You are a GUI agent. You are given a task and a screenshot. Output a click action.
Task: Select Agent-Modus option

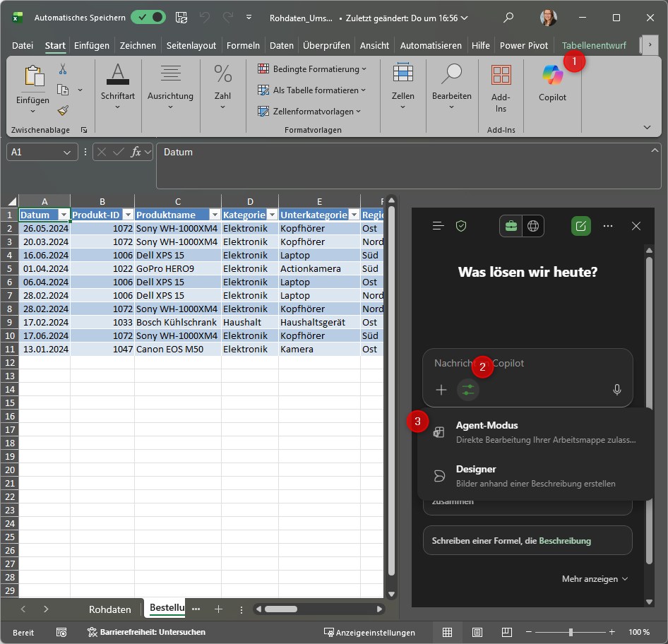(x=487, y=426)
